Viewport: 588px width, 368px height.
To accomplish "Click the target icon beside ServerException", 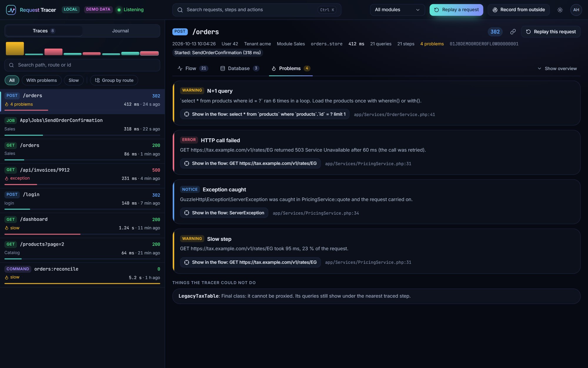I will [x=186, y=213].
